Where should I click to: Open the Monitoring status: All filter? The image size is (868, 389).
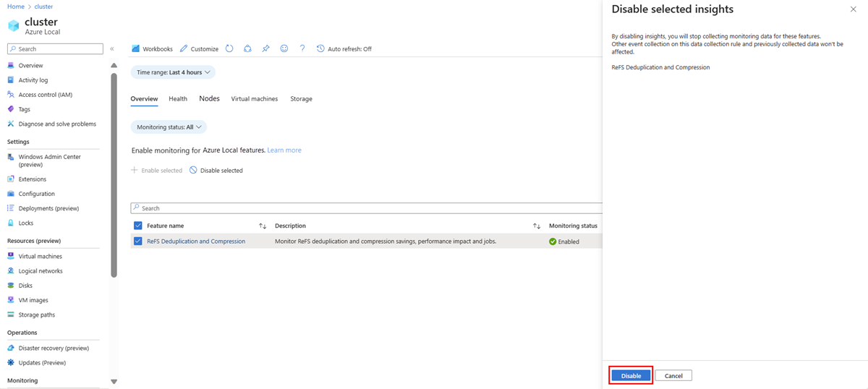tap(169, 127)
